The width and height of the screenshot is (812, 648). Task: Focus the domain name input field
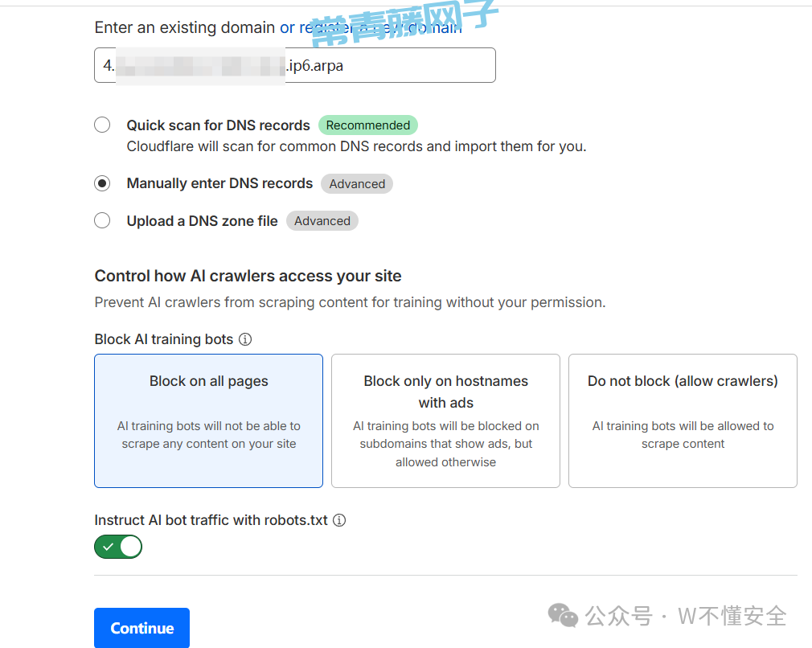point(295,65)
